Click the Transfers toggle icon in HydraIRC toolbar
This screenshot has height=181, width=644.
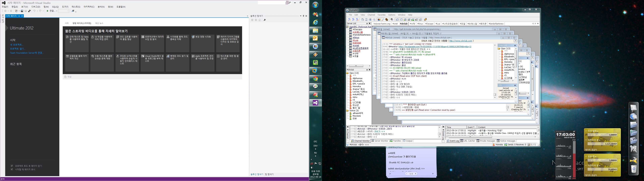coord(413,19)
